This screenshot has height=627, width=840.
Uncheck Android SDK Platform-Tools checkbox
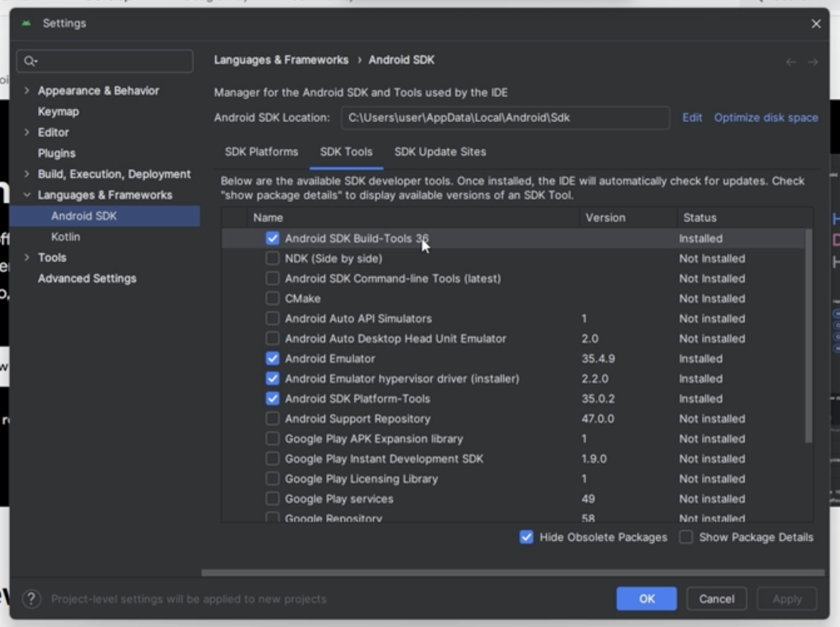point(272,398)
